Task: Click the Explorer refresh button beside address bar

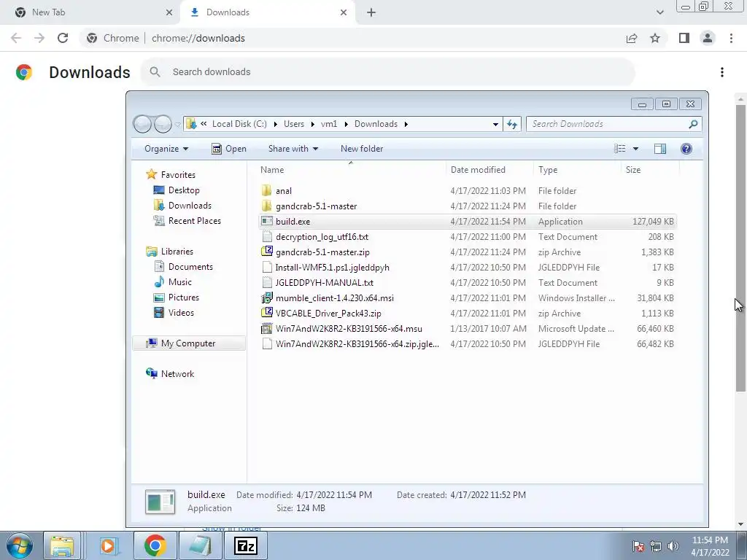Action: [512, 124]
